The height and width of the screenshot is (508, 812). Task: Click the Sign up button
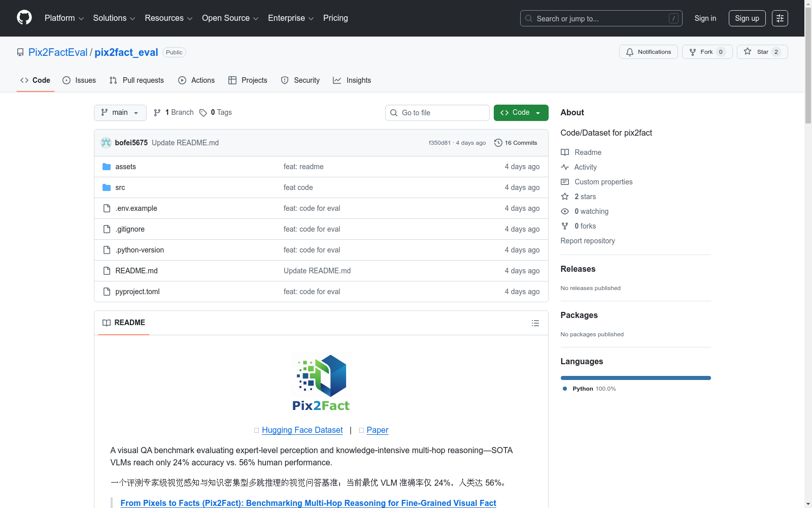(x=747, y=18)
